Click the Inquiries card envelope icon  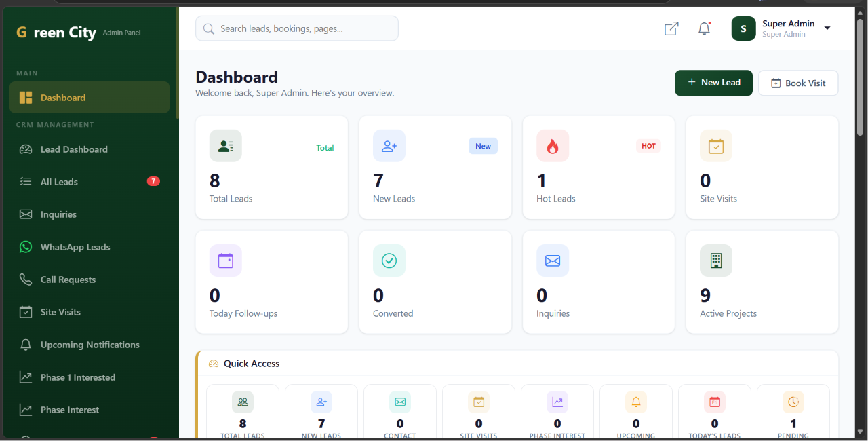[553, 261]
